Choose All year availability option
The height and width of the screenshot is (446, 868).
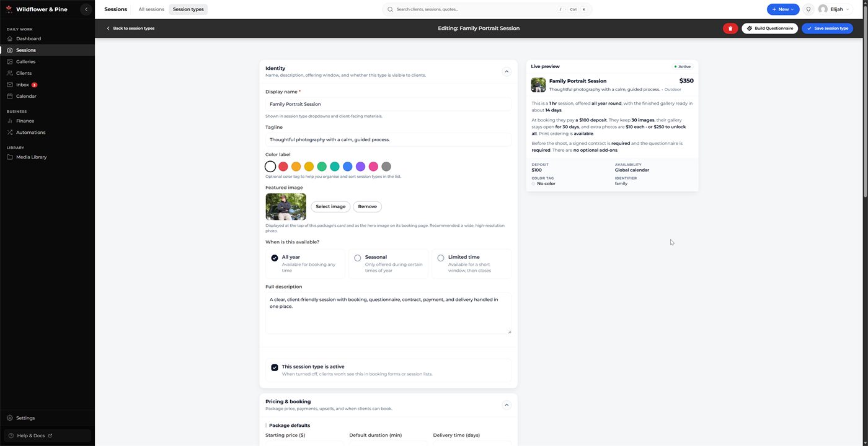pos(305,264)
